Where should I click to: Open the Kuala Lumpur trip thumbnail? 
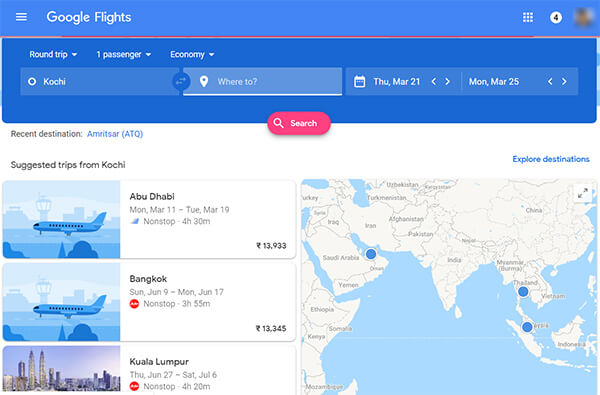61,369
